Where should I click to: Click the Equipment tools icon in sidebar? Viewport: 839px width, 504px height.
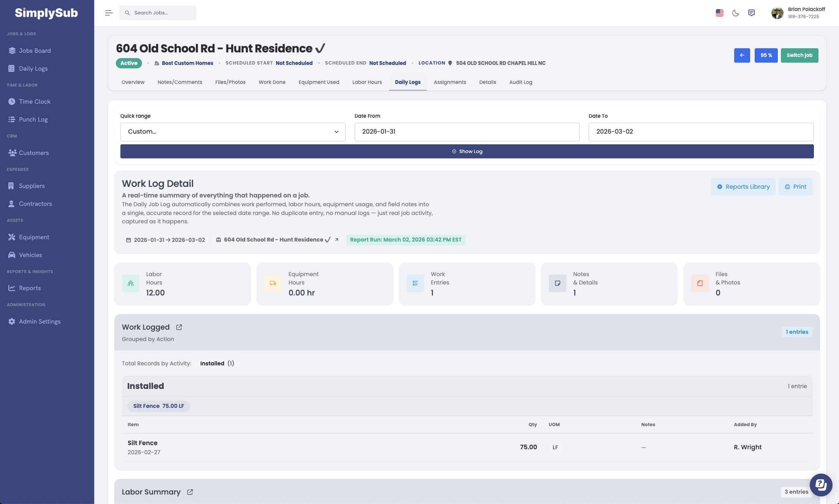12,237
